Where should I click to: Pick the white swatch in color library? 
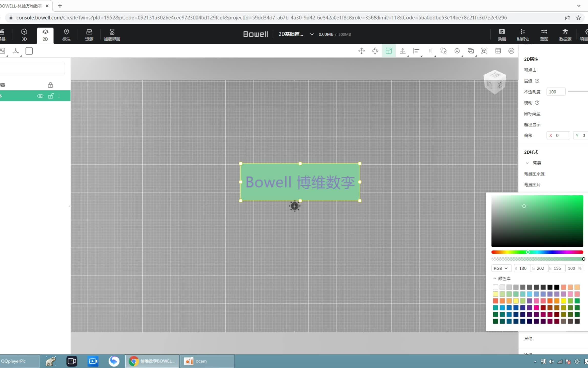[x=495, y=287]
